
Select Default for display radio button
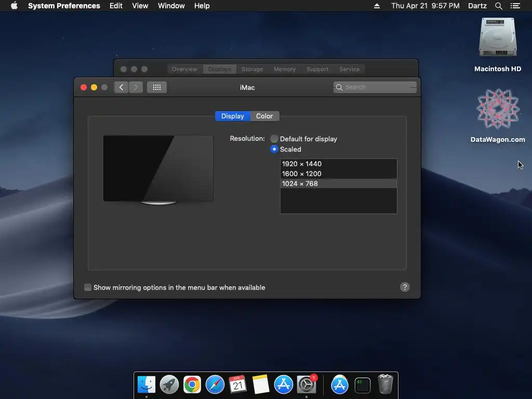(x=274, y=139)
